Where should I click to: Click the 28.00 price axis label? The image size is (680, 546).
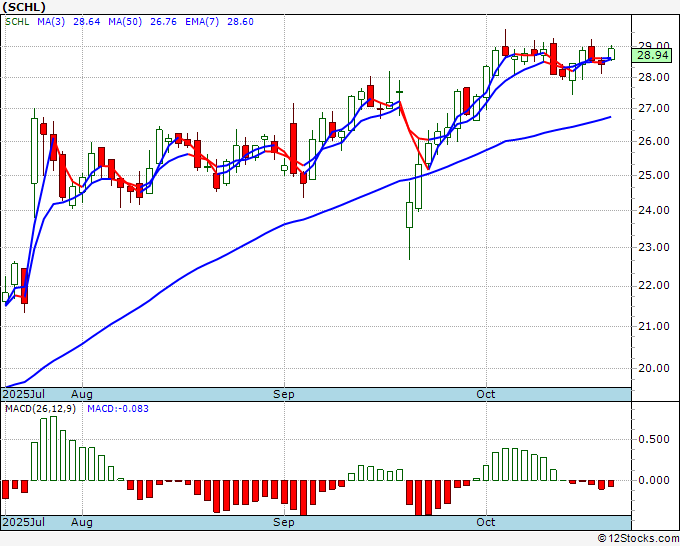coord(654,78)
